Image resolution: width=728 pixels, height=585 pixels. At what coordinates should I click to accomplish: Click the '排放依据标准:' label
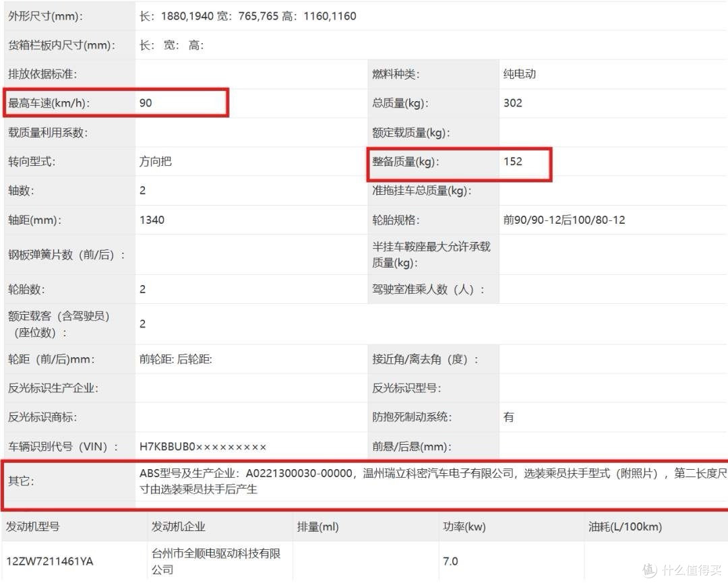click(42, 74)
